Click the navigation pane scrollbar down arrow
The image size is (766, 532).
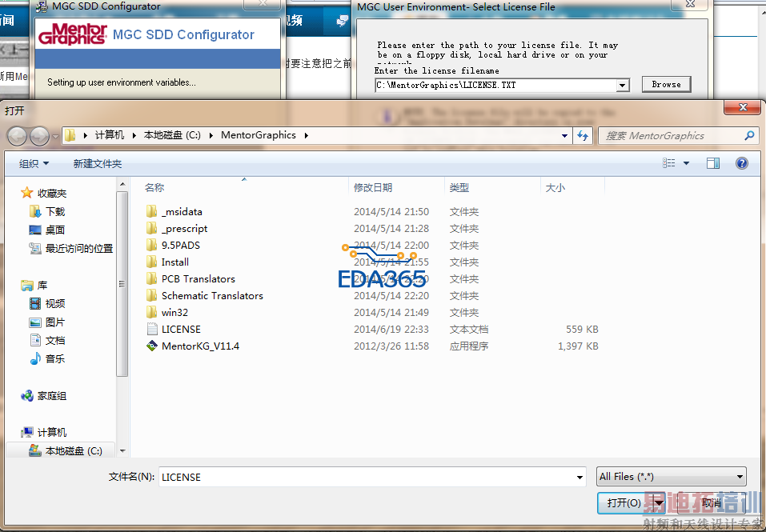pos(122,451)
